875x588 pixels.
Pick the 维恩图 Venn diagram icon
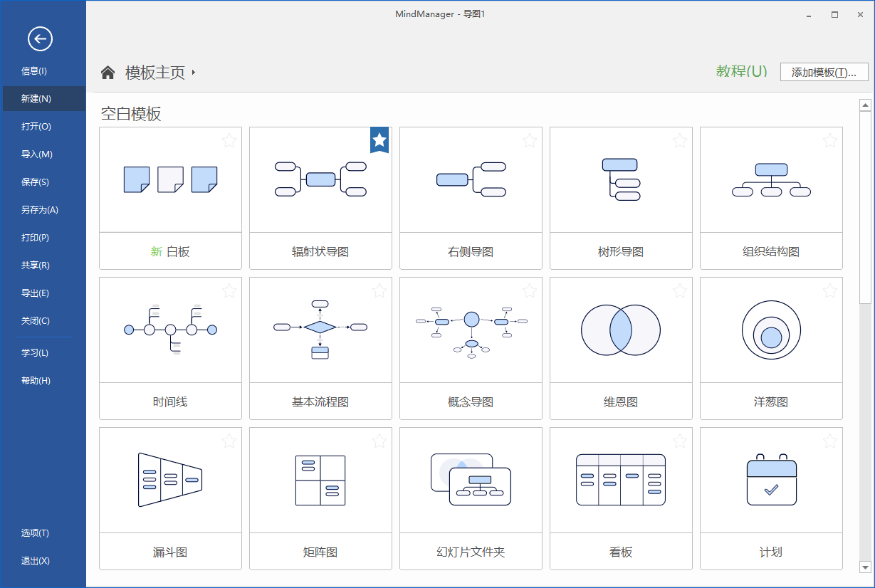[x=621, y=330]
